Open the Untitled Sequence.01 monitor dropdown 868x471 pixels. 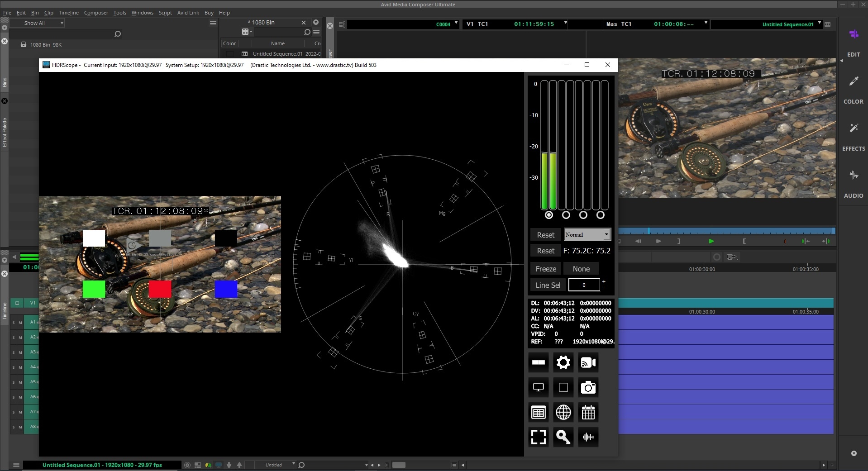(x=820, y=23)
